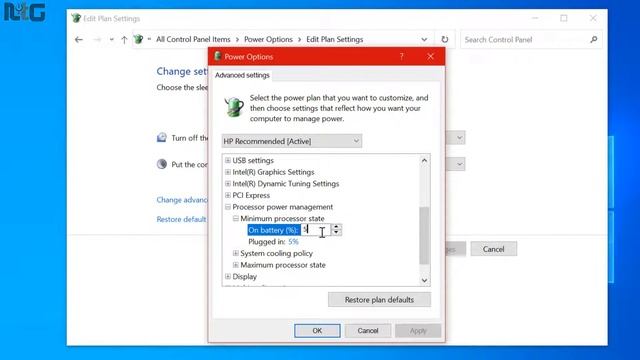
Task: Open recent locations chevron next to forward arrow
Action: point(111,40)
